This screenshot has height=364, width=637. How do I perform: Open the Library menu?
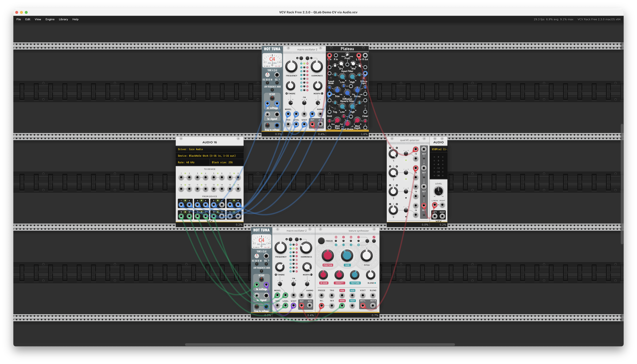click(63, 19)
